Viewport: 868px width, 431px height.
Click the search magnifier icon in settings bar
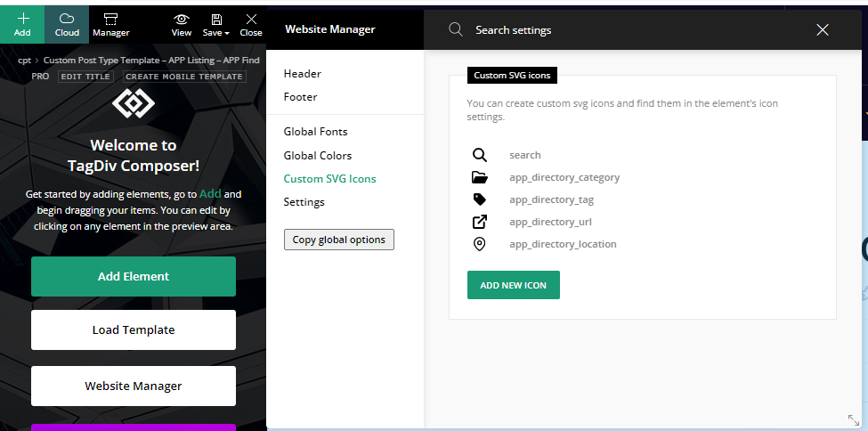tap(456, 29)
